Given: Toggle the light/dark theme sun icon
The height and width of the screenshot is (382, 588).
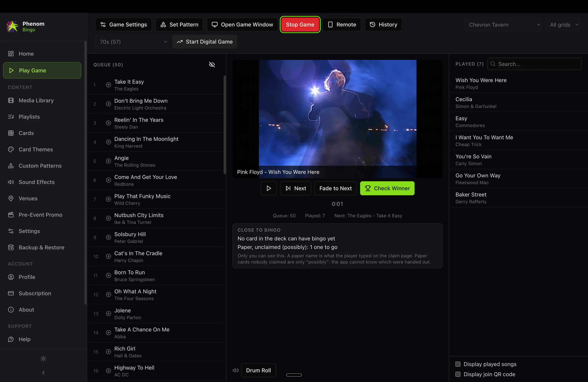Looking at the screenshot, I should pos(43,358).
